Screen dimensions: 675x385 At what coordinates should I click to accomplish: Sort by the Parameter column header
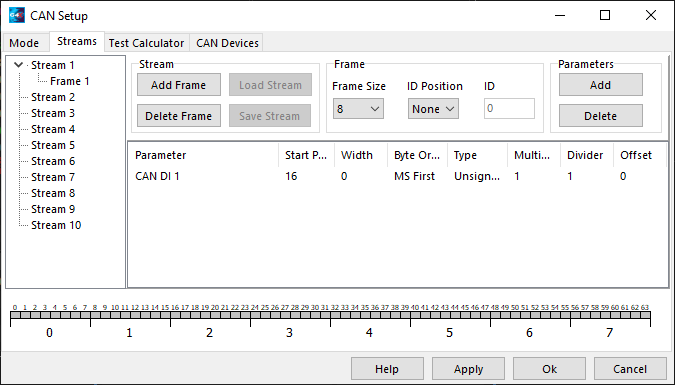coord(203,155)
